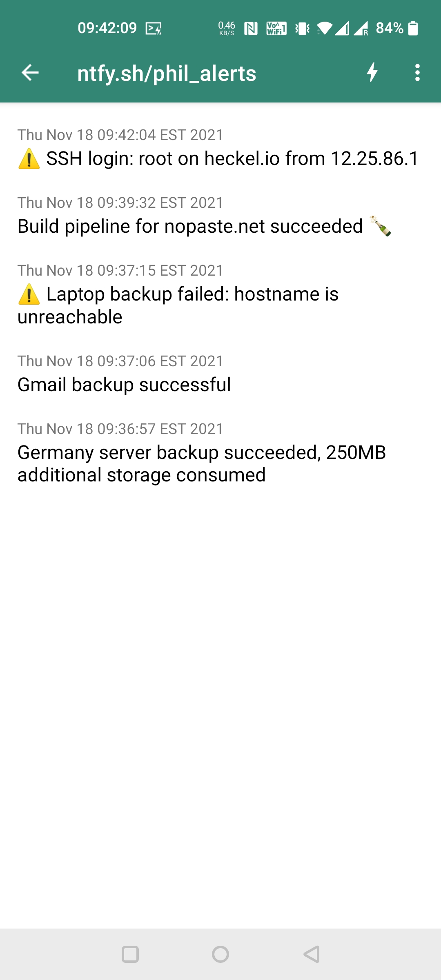Toggle instant delivery lightning bolt icon
The image size is (441, 980).
pos(372,73)
